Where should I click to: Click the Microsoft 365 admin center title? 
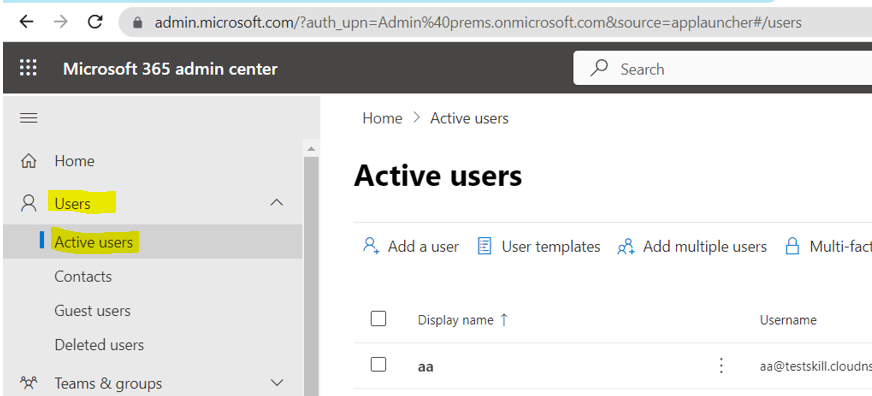tap(170, 69)
